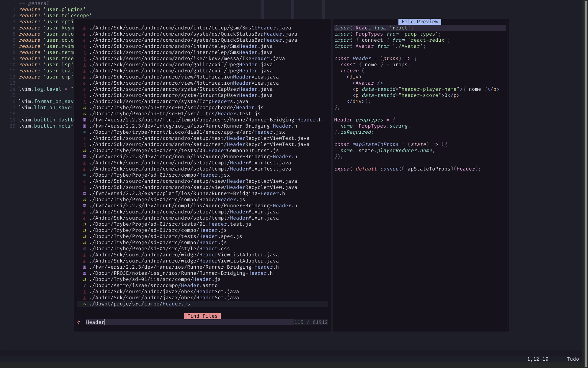Click the file icon beside Header.astro
588x368 pixels.
coord(85,286)
